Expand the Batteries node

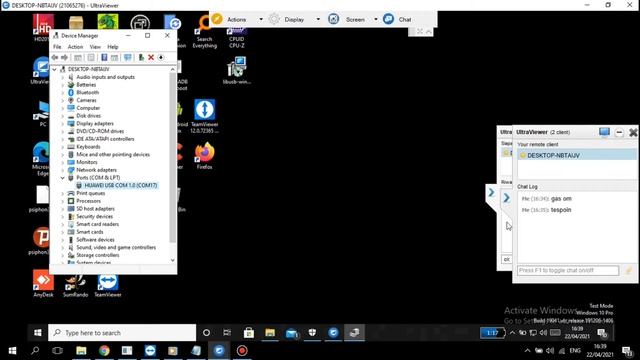[x=63, y=85]
